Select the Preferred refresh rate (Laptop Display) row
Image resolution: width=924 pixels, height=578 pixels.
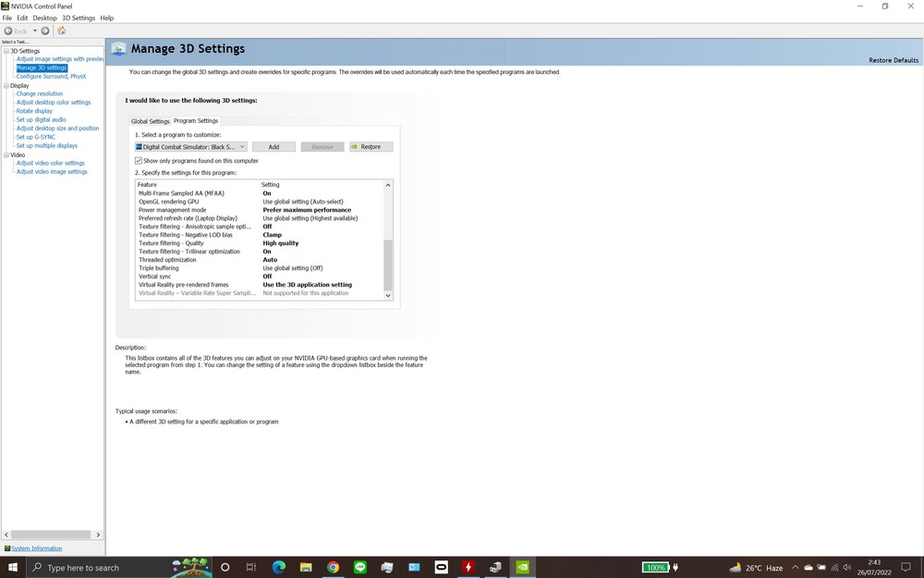[x=260, y=218]
